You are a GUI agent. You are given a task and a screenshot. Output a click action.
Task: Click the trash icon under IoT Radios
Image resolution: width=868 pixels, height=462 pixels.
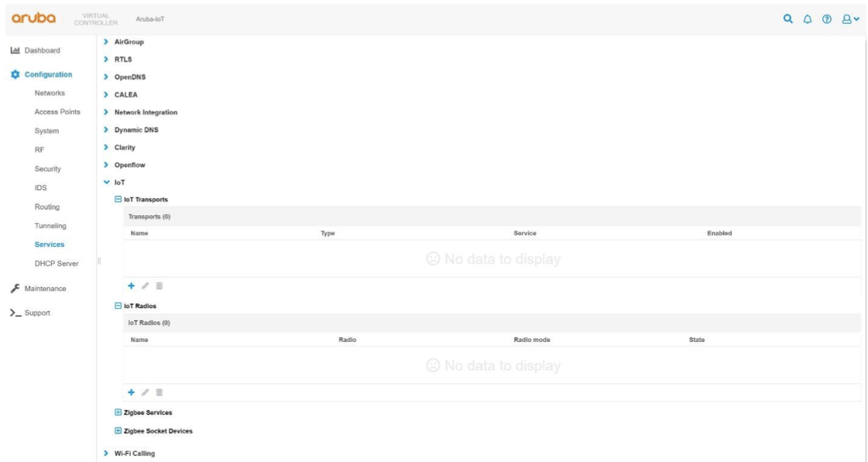[159, 392]
